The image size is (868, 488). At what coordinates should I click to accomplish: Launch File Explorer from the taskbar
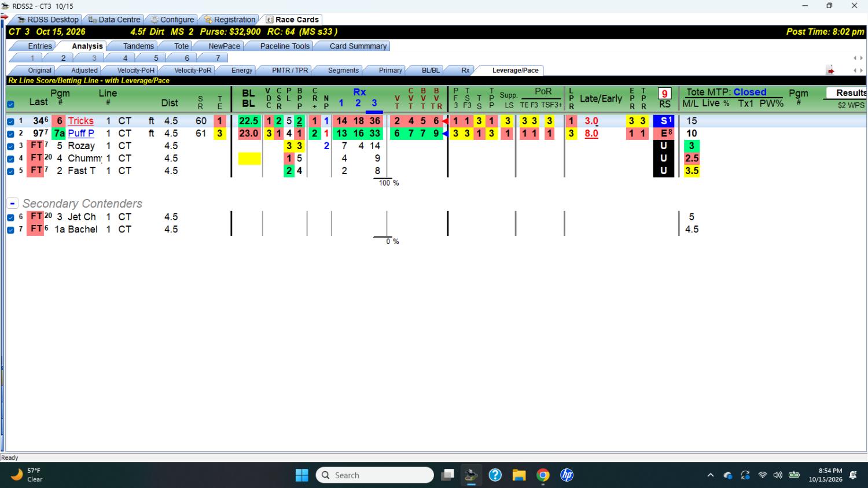519,475
